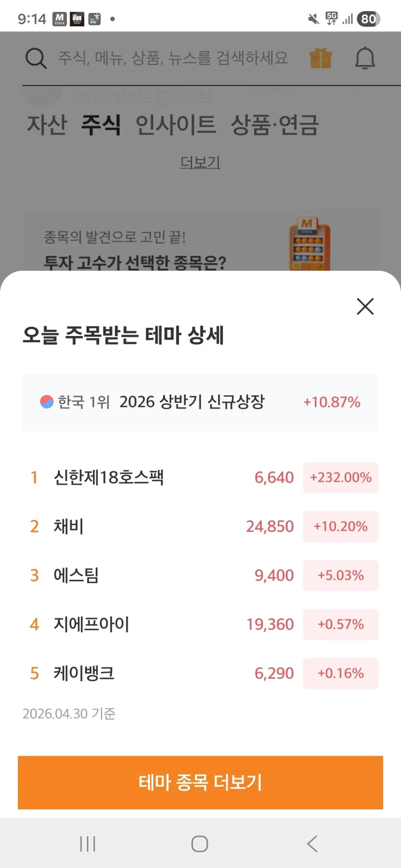Focus the stock search input field
The width and height of the screenshot is (401, 868).
coord(173,58)
